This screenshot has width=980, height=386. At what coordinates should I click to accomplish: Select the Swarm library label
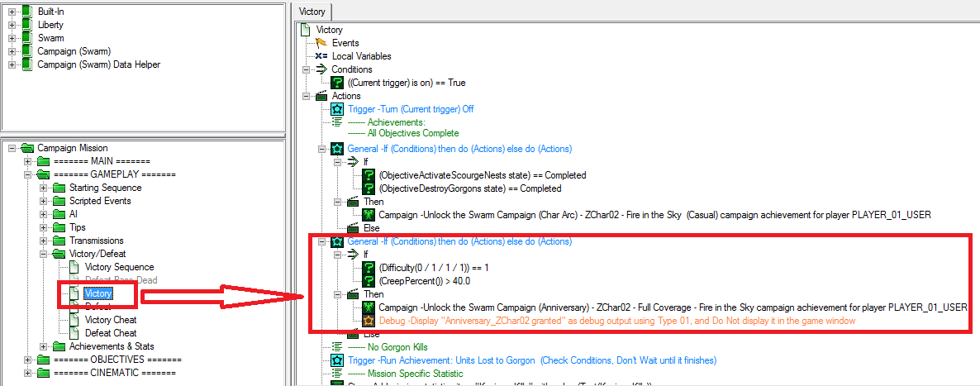coord(50,37)
